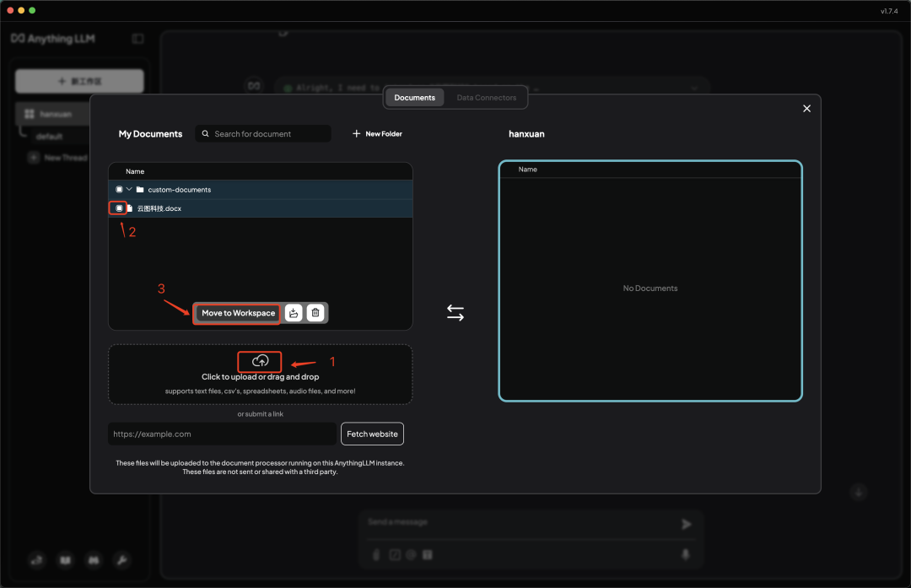Focus the Search for document field
The height and width of the screenshot is (588, 911).
pyautogui.click(x=263, y=133)
